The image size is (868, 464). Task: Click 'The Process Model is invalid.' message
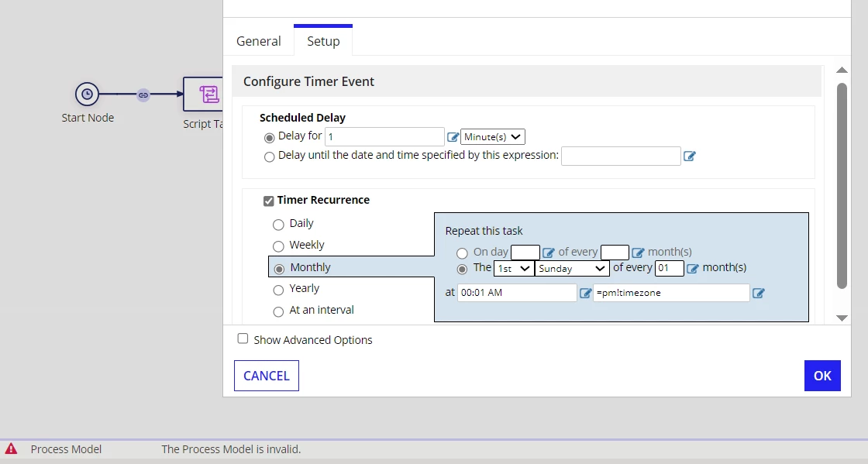click(231, 449)
